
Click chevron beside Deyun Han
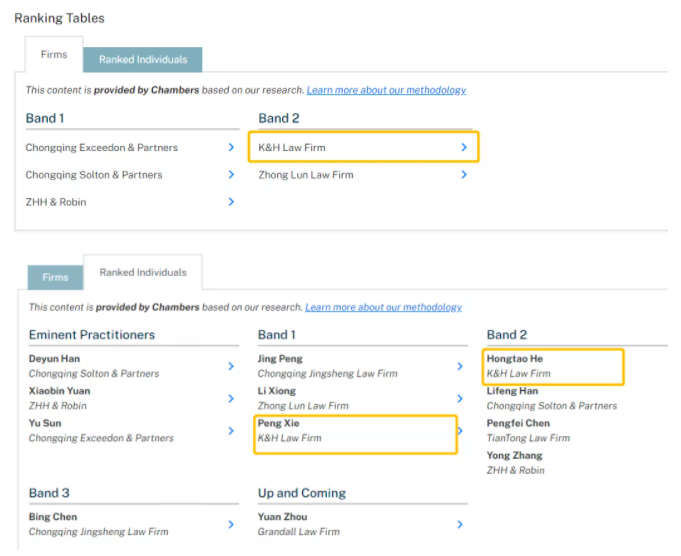click(x=231, y=366)
